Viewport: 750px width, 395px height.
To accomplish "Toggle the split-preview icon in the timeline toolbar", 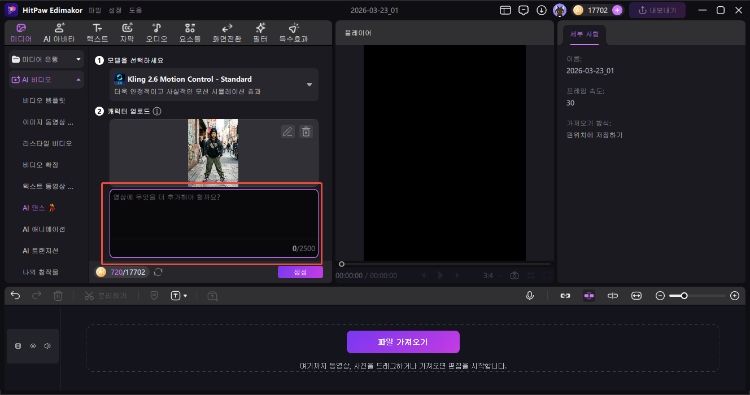I will [613, 296].
